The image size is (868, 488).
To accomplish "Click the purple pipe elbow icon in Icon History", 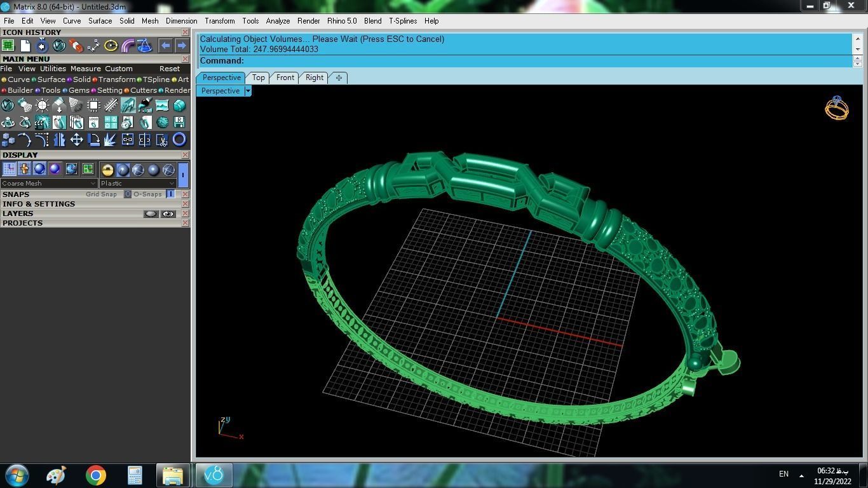I will point(128,46).
